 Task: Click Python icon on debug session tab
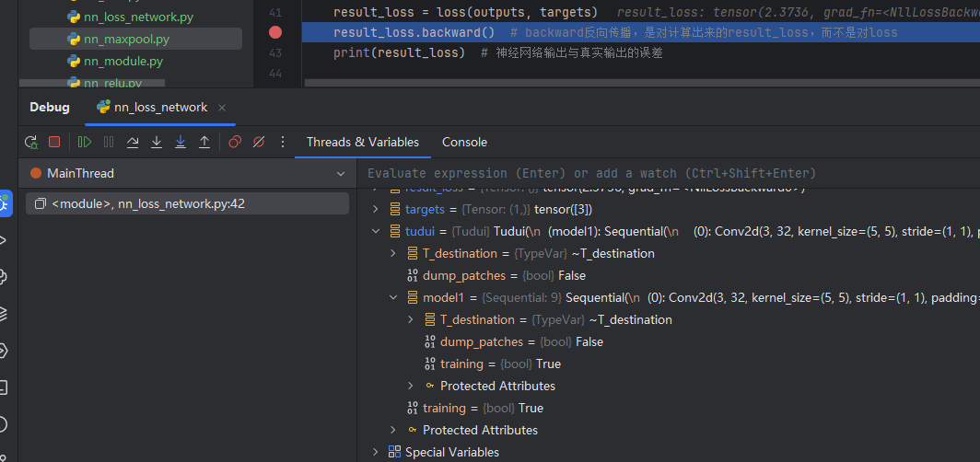[103, 108]
